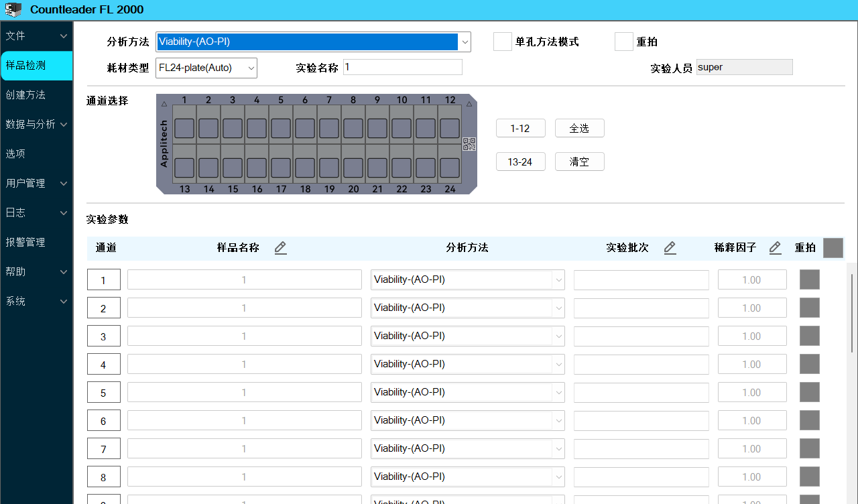Toggle 重拍 box for channel 3 row

810,336
